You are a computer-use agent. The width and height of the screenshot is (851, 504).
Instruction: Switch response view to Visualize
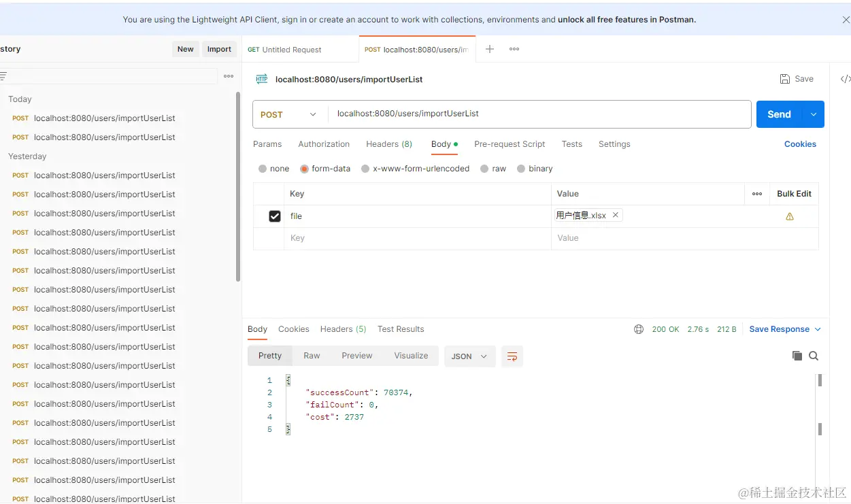tap(411, 356)
